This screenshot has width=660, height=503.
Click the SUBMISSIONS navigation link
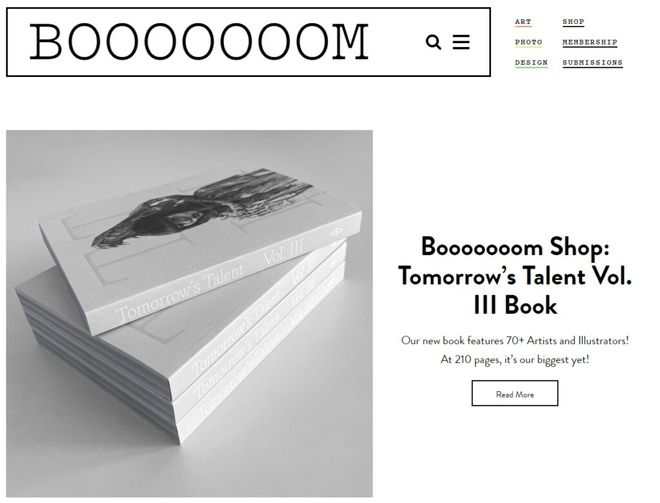click(592, 63)
